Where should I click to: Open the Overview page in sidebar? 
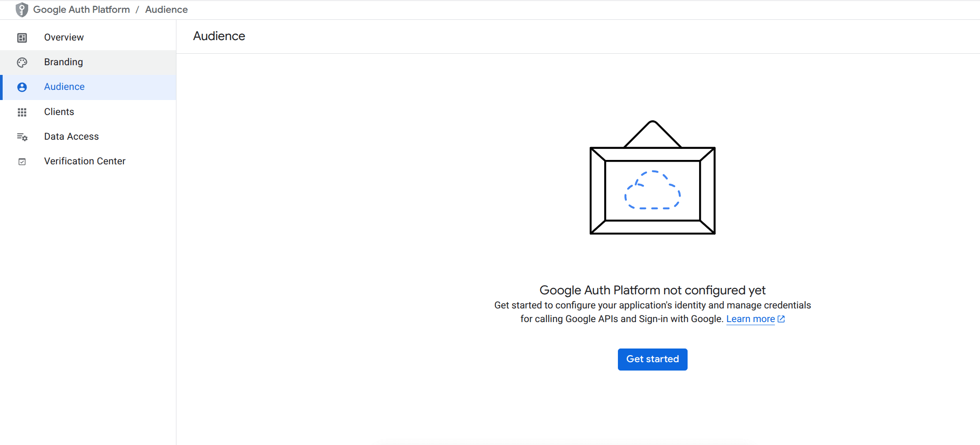tap(88, 37)
